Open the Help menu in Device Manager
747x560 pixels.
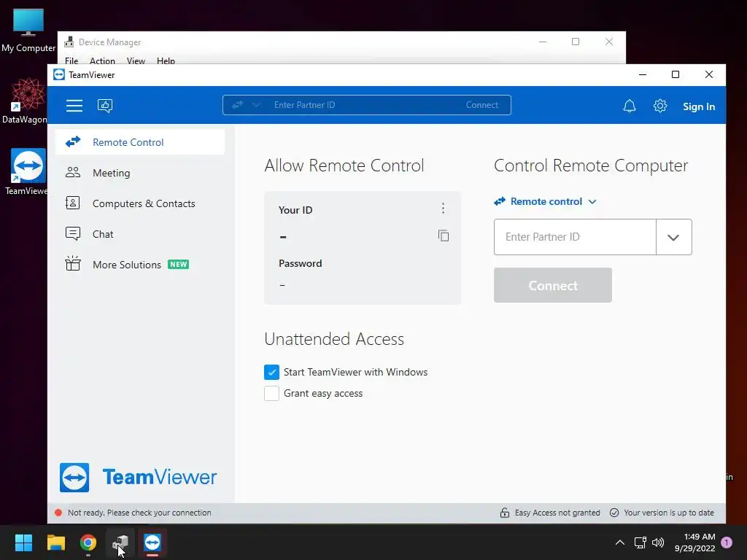point(166,61)
